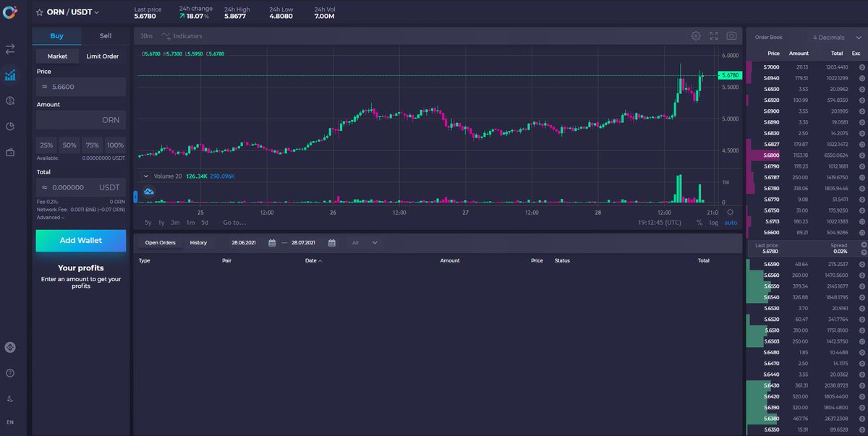The image size is (868, 436).
Task: Click the TradingView logo badge
Action: [148, 192]
